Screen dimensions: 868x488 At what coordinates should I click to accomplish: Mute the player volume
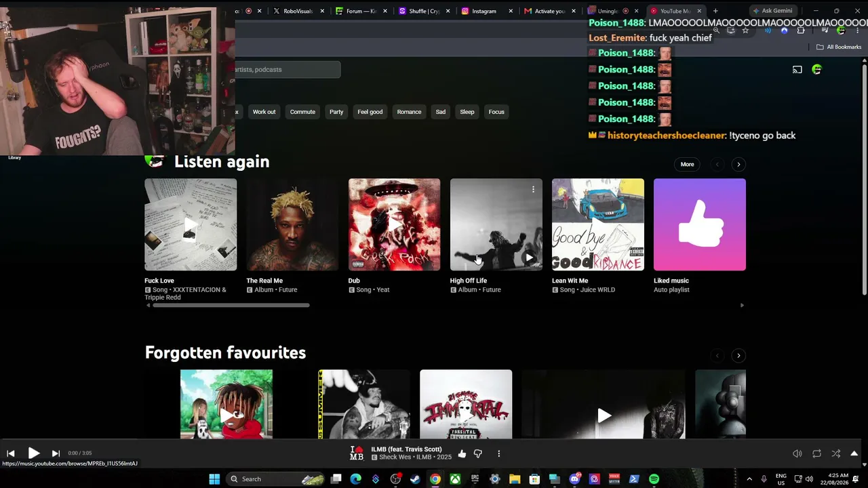[x=797, y=453]
